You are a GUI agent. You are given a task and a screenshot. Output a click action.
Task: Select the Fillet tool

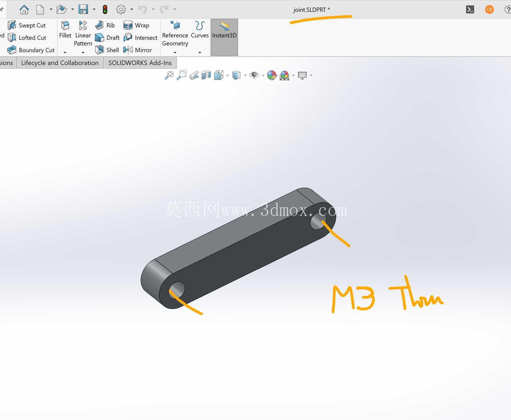(x=65, y=30)
